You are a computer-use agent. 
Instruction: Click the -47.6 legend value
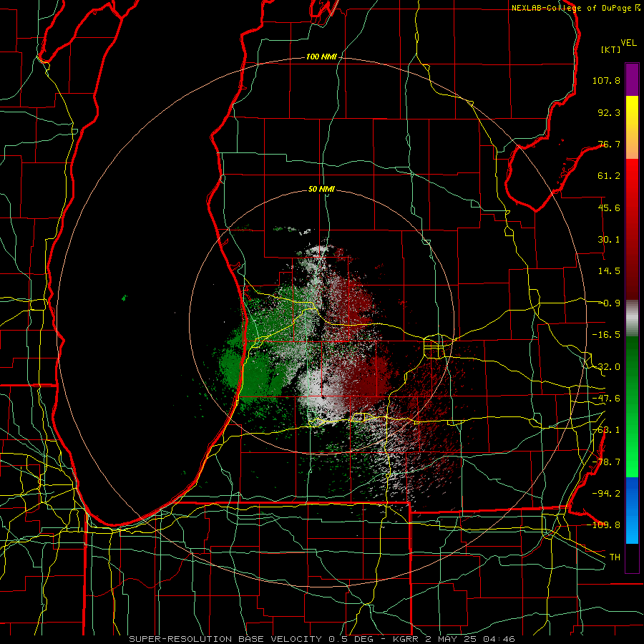click(606, 399)
